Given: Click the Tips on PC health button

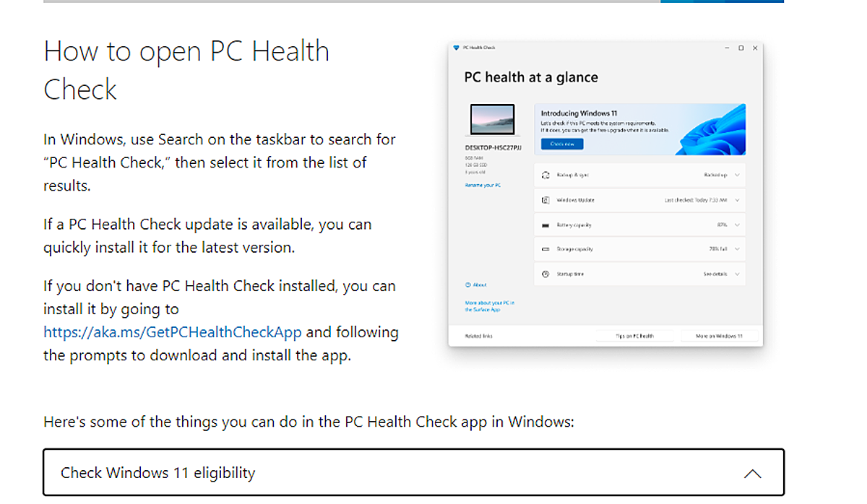Looking at the screenshot, I should 634,335.
